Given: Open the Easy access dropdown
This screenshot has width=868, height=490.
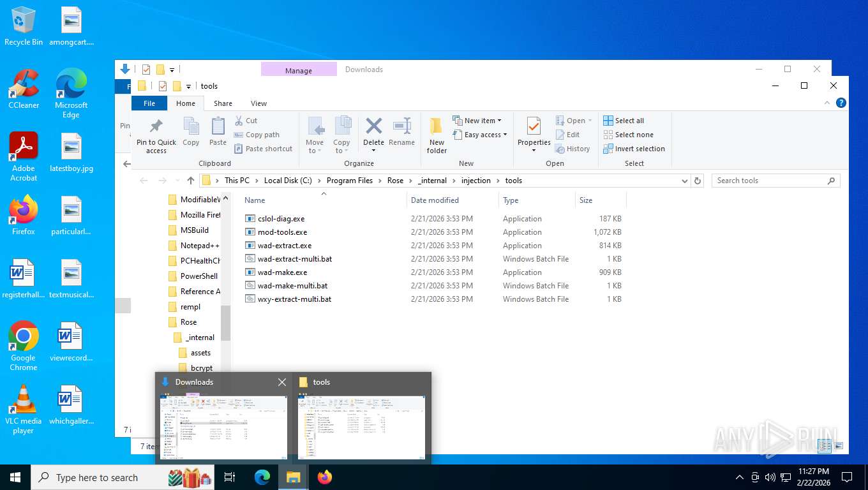Looking at the screenshot, I should [480, 135].
